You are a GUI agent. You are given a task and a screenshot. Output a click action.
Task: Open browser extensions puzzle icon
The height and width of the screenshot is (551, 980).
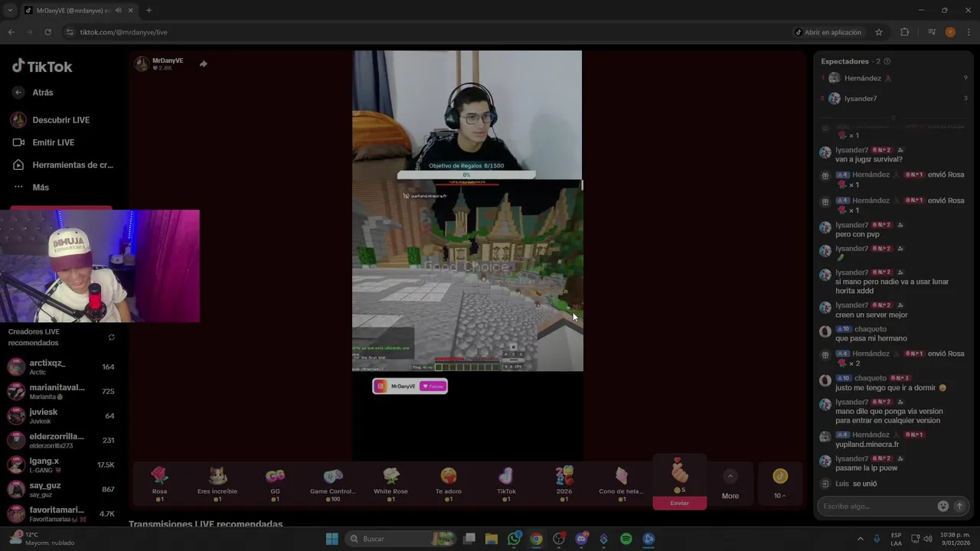[x=905, y=32]
